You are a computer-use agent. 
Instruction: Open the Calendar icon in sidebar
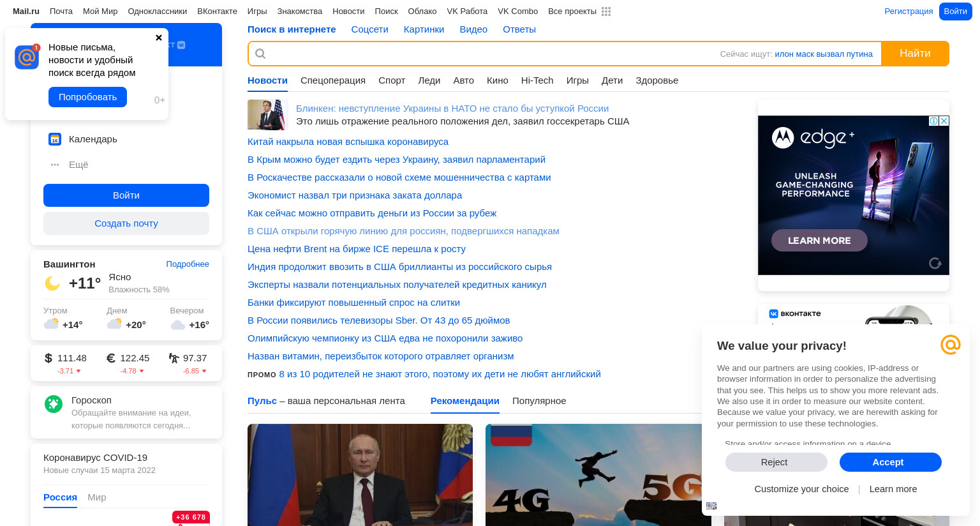pyautogui.click(x=55, y=139)
